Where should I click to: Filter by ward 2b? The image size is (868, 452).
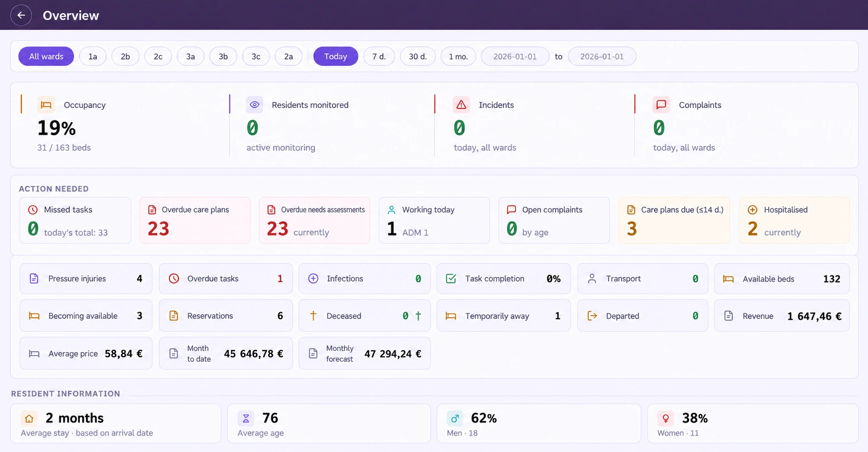coord(125,56)
